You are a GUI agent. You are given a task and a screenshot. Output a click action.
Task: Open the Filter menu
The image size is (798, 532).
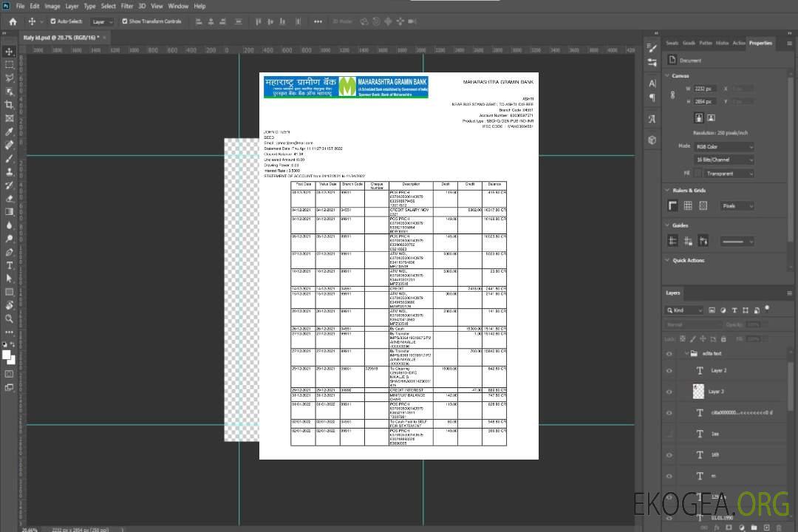(127, 6)
